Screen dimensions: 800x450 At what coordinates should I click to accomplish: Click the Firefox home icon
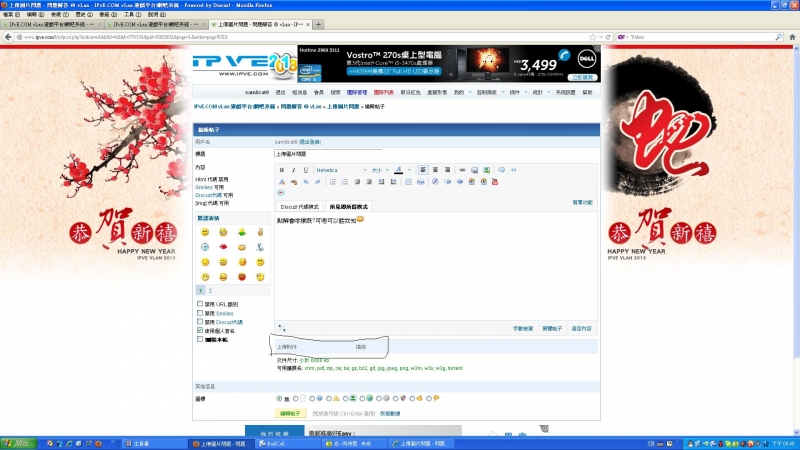coord(792,37)
